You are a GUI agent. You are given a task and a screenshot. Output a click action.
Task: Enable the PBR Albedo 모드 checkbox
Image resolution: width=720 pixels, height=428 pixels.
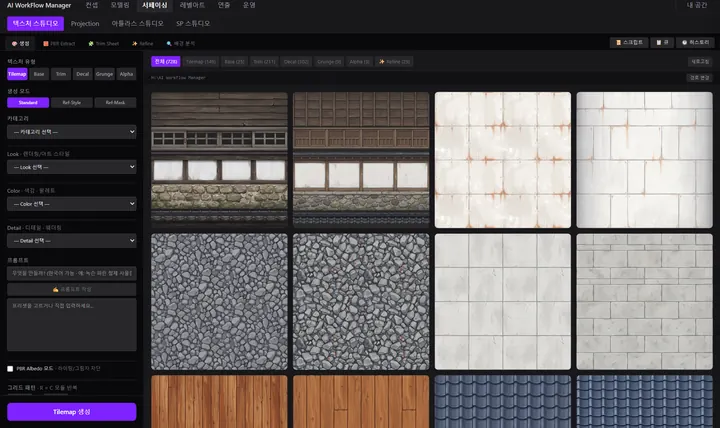[x=10, y=369]
